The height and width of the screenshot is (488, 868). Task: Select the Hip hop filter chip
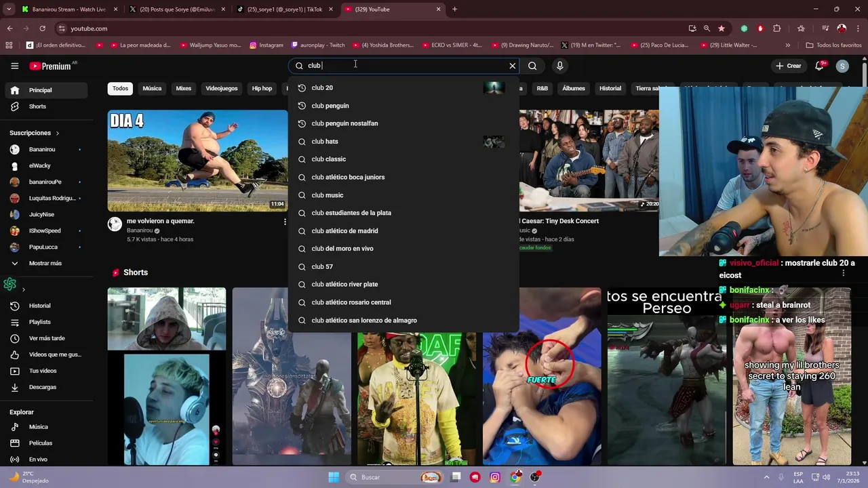point(262,88)
